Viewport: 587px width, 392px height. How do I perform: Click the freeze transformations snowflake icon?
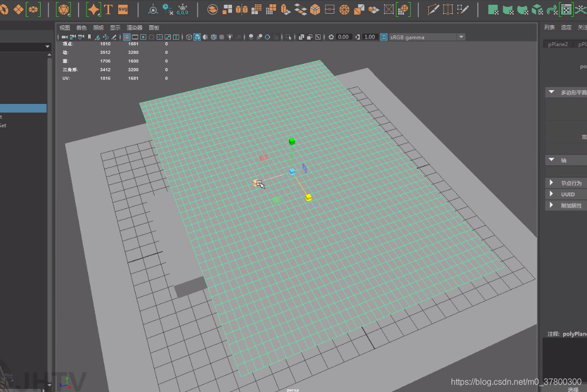tap(182, 9)
